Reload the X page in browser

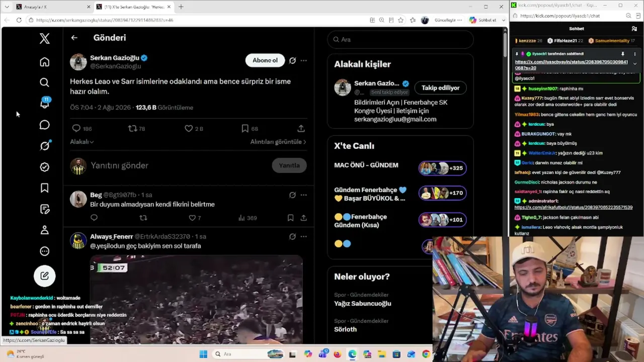click(x=19, y=20)
